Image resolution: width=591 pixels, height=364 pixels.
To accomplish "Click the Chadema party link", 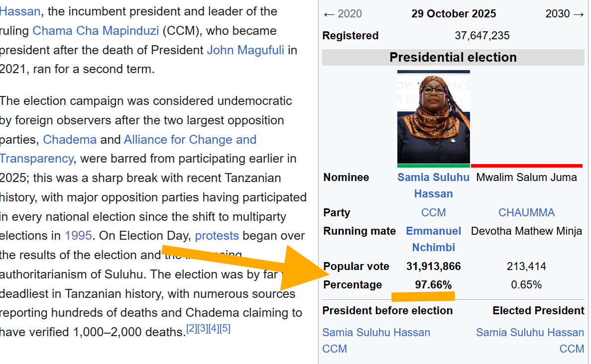I will point(70,140).
